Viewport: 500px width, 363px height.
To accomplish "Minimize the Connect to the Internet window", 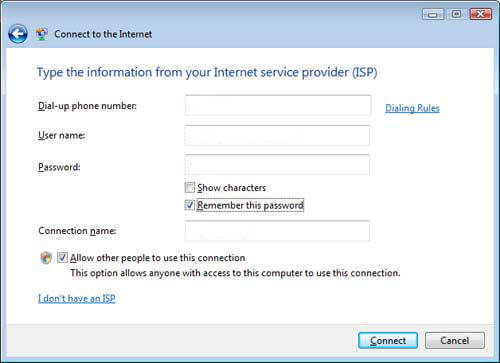I will pos(433,14).
